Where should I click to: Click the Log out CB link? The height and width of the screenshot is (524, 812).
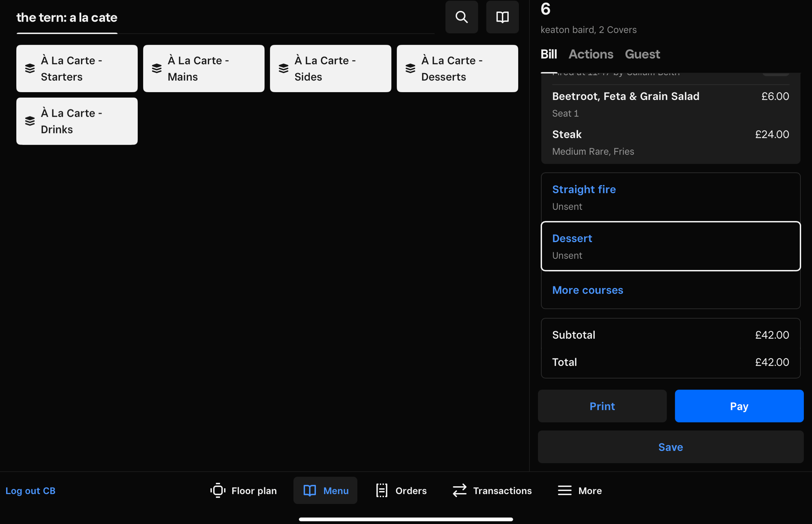click(30, 490)
